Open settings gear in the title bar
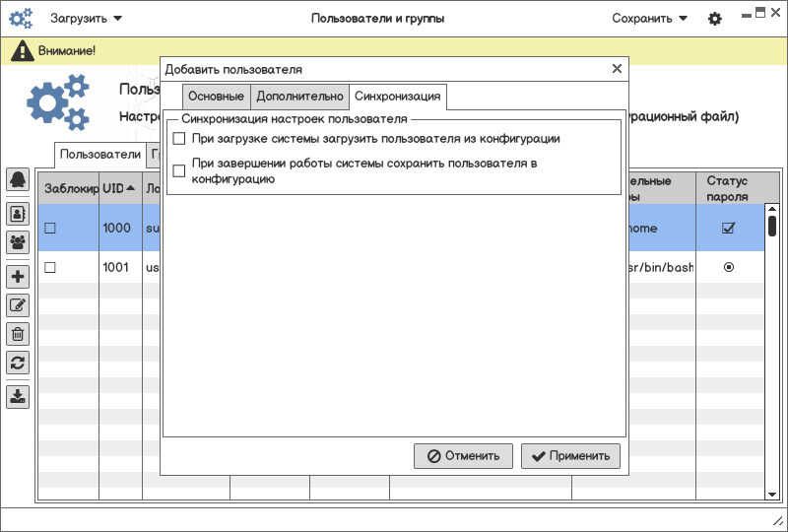Image resolution: width=788 pixels, height=532 pixels. [715, 19]
